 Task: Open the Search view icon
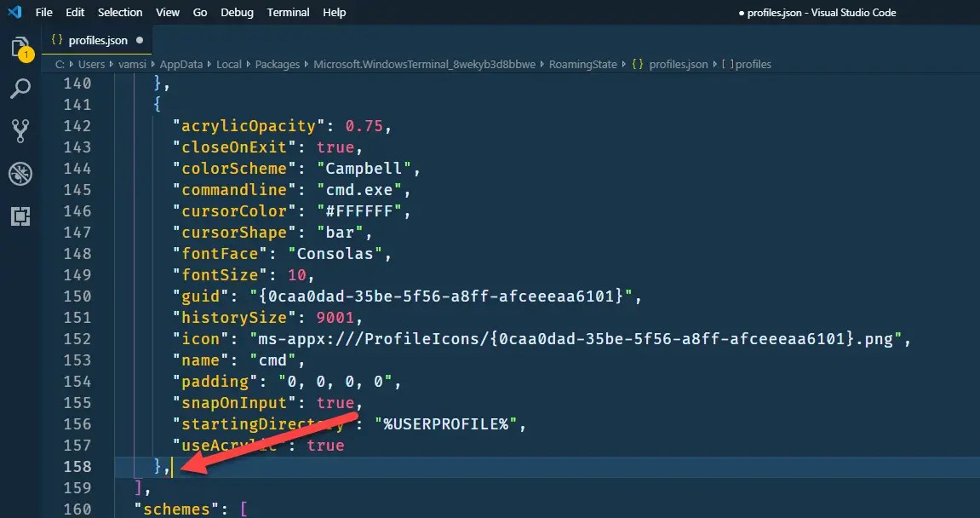point(20,89)
